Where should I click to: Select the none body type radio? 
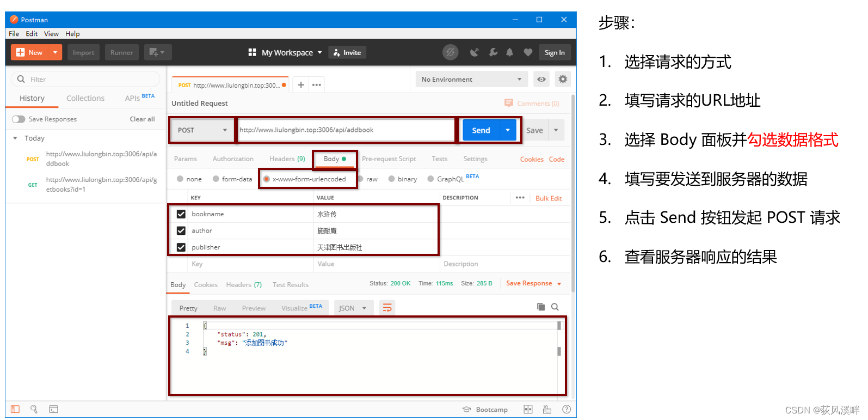pos(180,179)
